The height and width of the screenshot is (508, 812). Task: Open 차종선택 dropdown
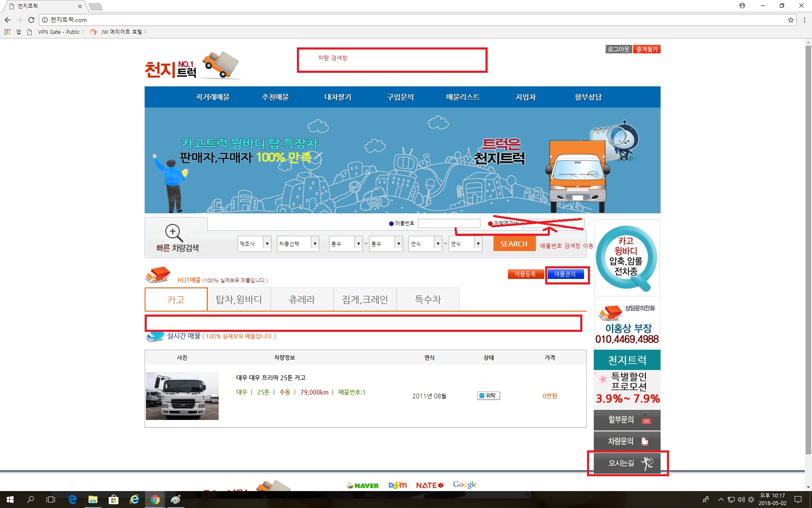pos(298,244)
